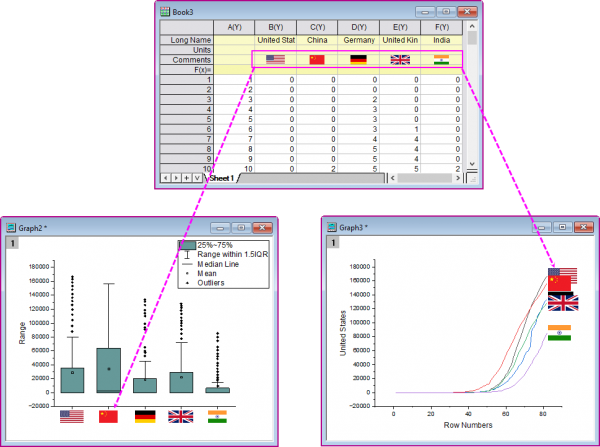Click layer 1 icon in Graph3

pyautogui.click(x=333, y=242)
